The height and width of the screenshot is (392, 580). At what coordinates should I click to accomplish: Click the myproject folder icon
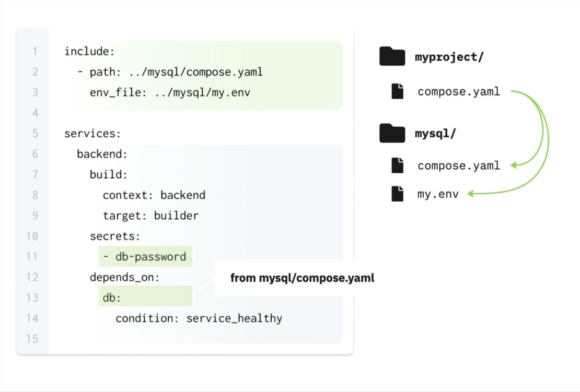[392, 56]
